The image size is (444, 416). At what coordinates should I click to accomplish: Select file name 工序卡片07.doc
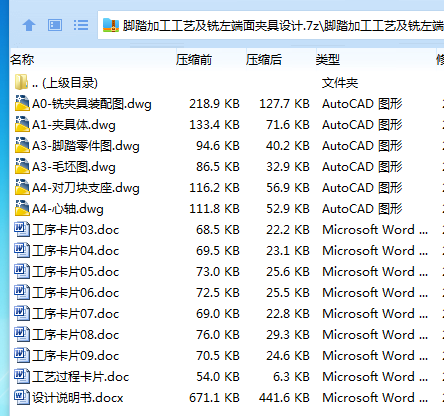(76, 314)
